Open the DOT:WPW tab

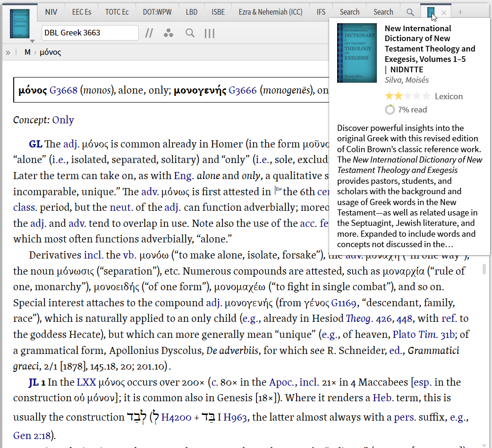pyautogui.click(x=157, y=12)
